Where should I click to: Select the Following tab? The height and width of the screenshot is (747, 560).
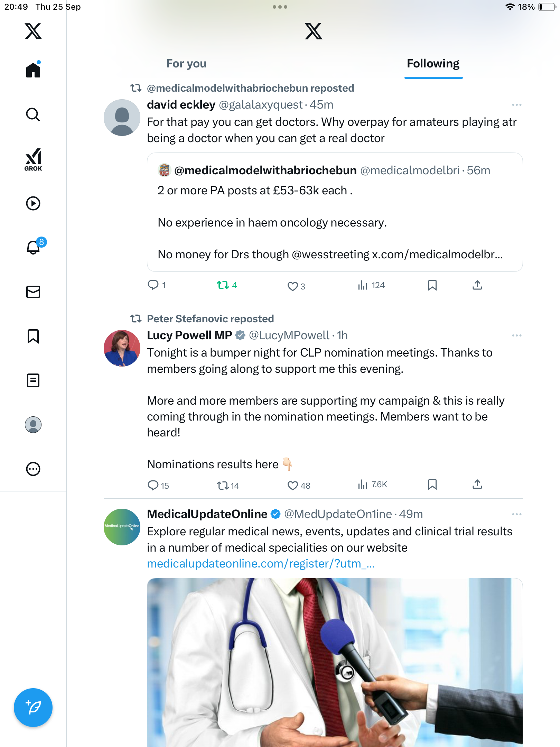pyautogui.click(x=433, y=64)
